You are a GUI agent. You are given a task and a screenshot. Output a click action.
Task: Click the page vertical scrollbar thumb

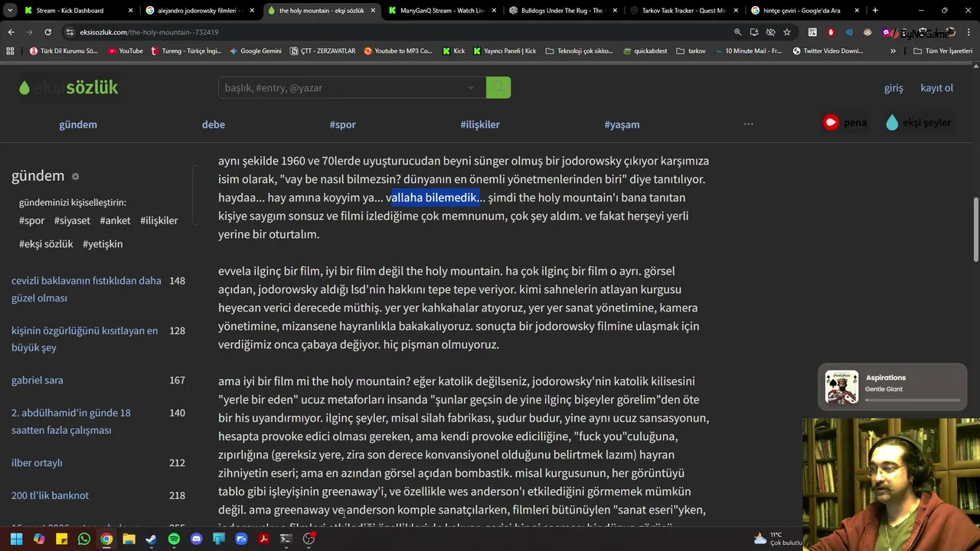[x=975, y=229]
